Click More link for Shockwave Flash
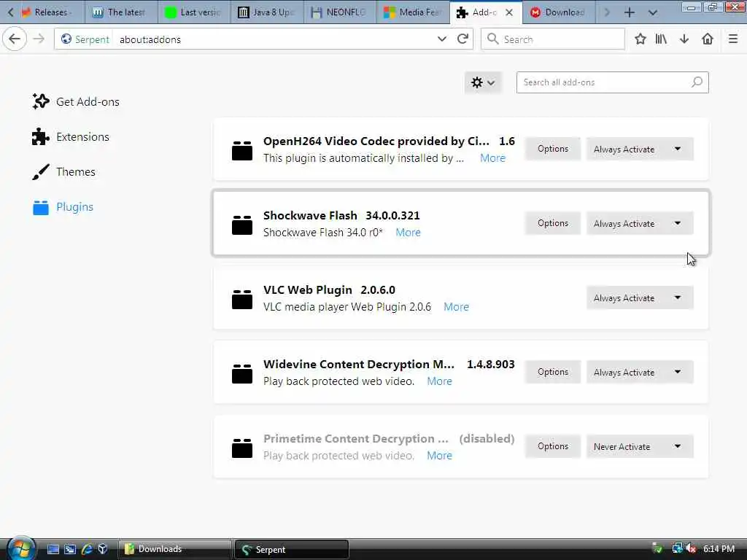The height and width of the screenshot is (560, 747). [409, 233]
